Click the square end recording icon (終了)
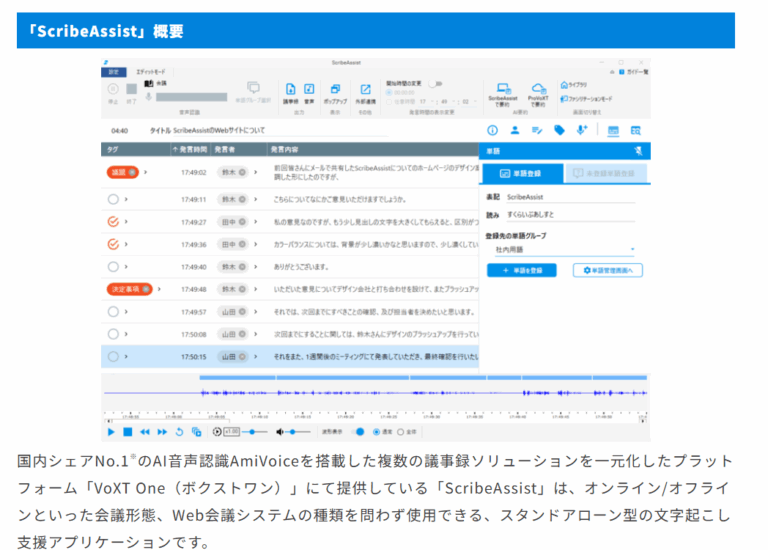Image resolution: width=768 pixels, height=550 pixels. 131,89
